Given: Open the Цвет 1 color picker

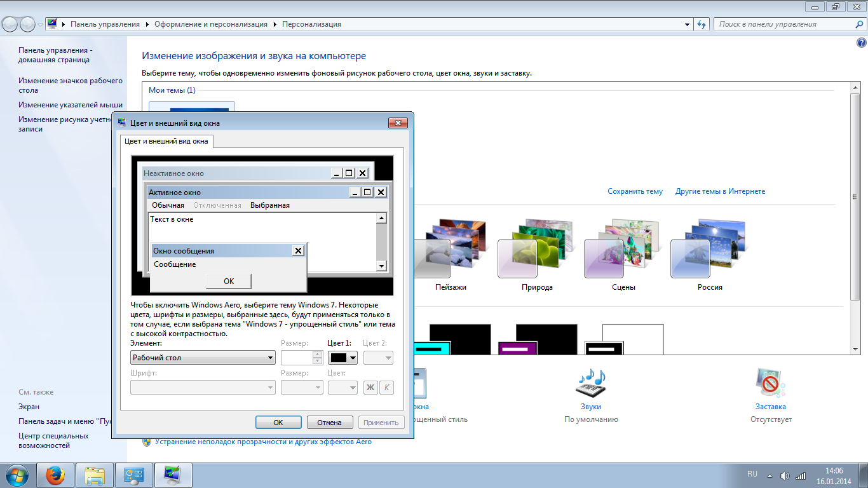Looking at the screenshot, I should click(x=342, y=358).
